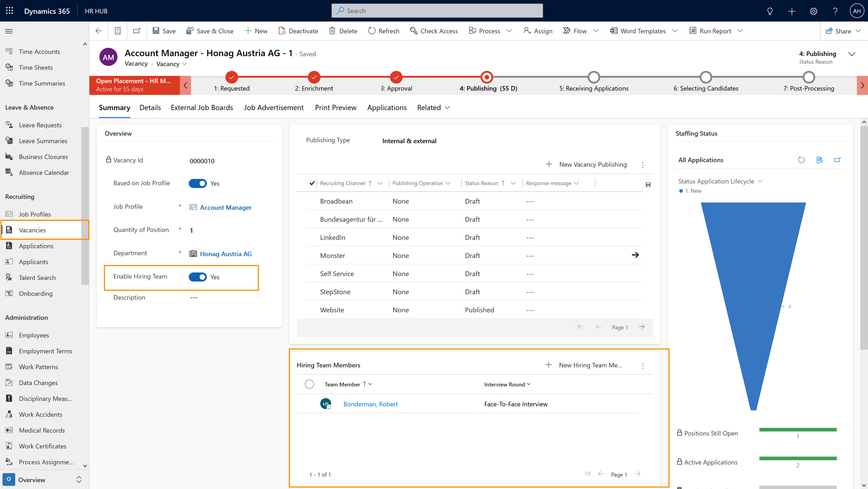The image size is (868, 489).
Task: Click the Active Applications green bar
Action: [x=798, y=459]
